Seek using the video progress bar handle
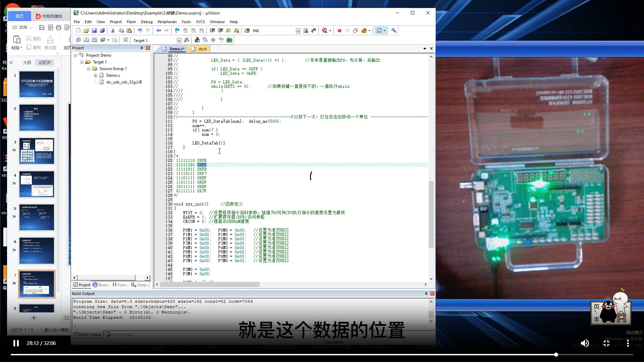Screen dimensions: 644x362 [556, 355]
